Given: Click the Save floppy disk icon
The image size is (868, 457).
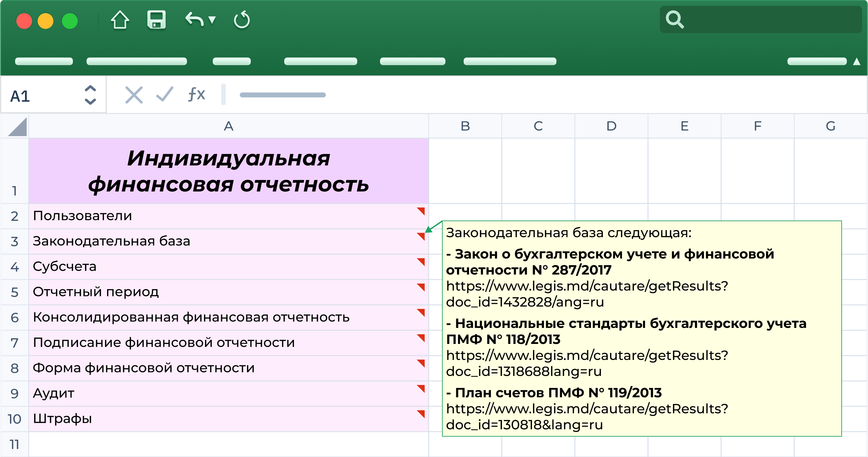Looking at the screenshot, I should coord(156,20).
